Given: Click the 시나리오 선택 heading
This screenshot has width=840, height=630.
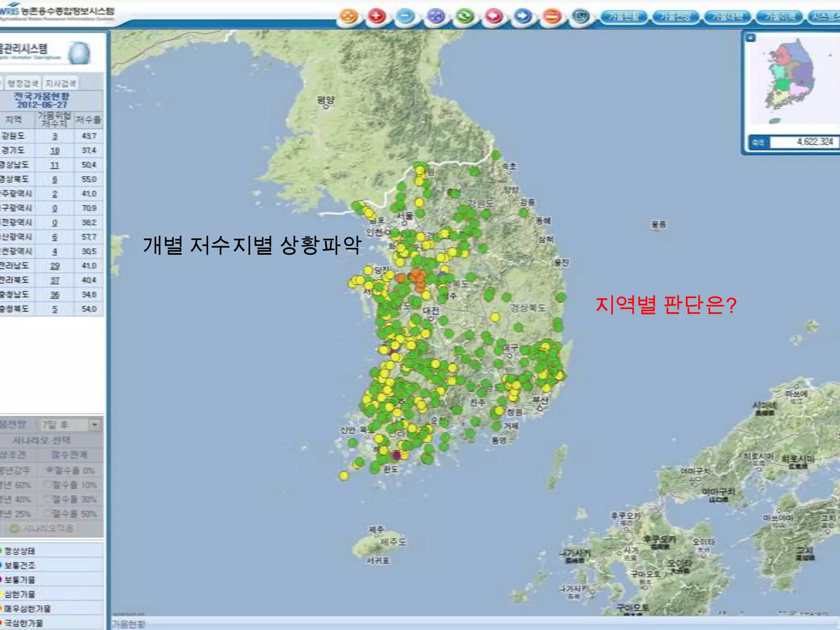Looking at the screenshot, I should 42,441.
